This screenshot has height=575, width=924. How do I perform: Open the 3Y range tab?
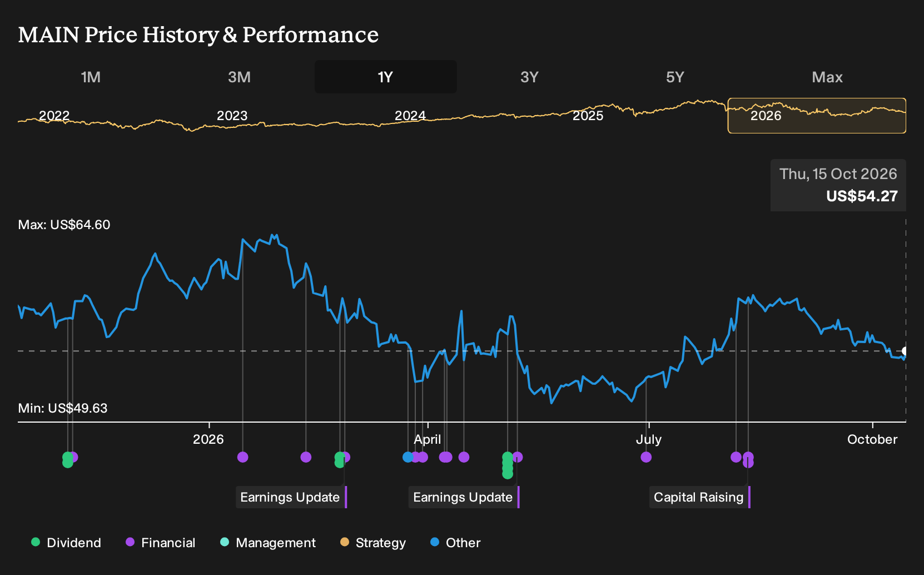pos(529,77)
